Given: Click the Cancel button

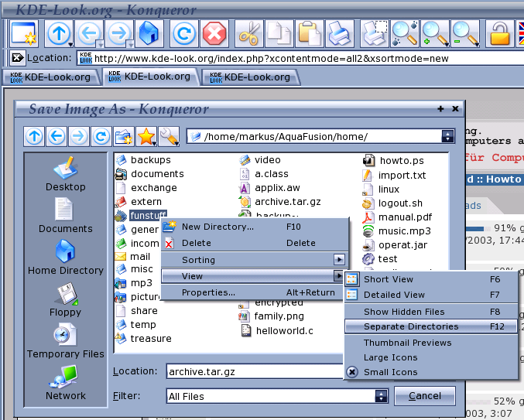Looking at the screenshot, I should [x=425, y=395].
